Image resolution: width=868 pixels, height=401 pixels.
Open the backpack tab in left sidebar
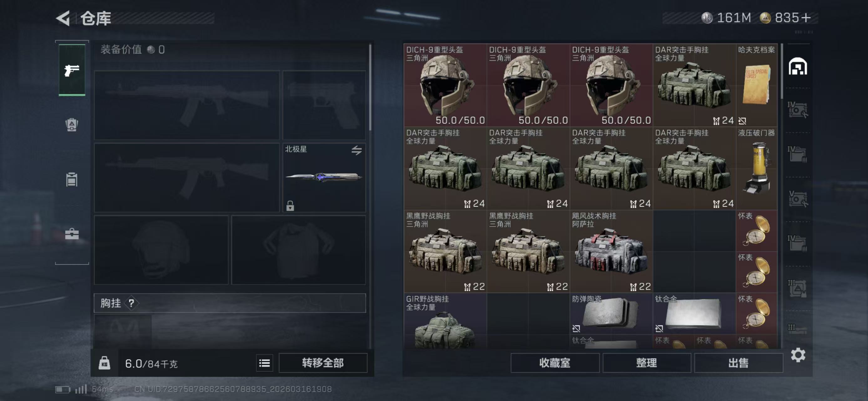[72, 125]
